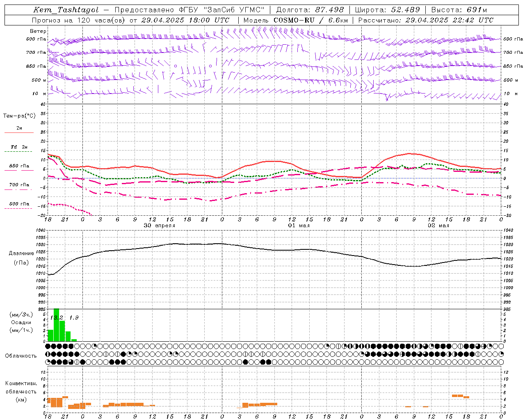Click the 2м temperature legend label
Image resolution: width=525 pixels, height=420 pixels.
tap(19, 128)
